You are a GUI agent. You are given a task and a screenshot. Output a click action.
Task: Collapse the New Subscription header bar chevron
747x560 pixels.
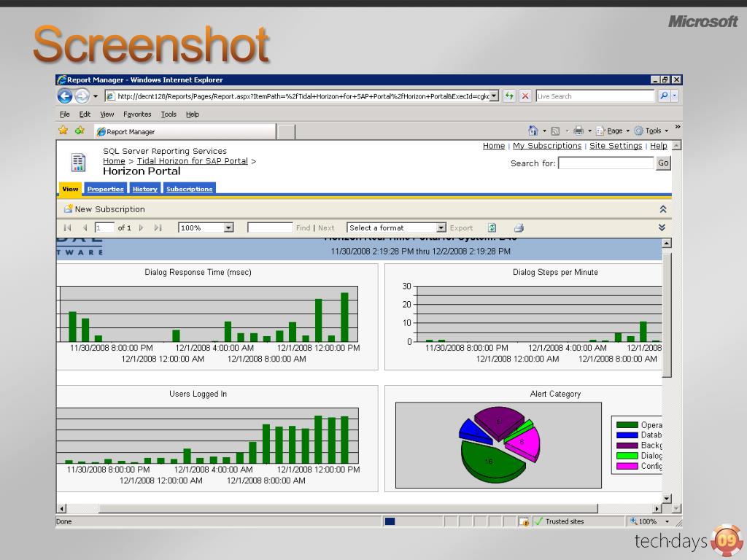point(662,209)
